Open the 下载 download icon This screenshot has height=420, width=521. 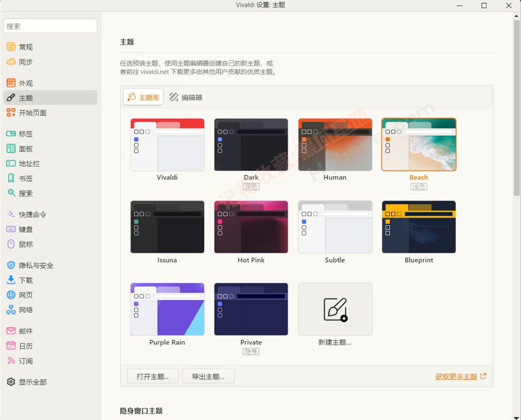click(x=11, y=280)
